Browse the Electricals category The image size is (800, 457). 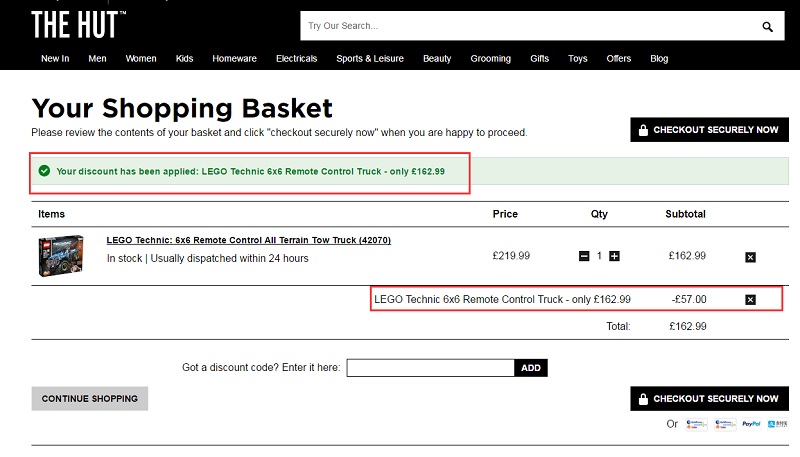pyautogui.click(x=296, y=59)
